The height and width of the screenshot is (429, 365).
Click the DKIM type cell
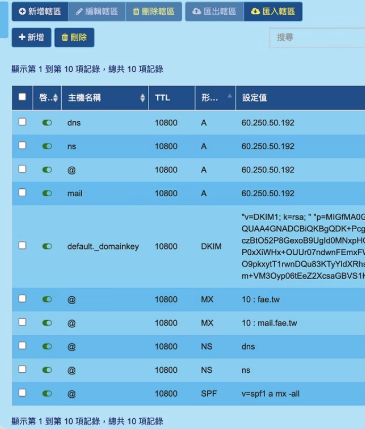pyautogui.click(x=211, y=246)
